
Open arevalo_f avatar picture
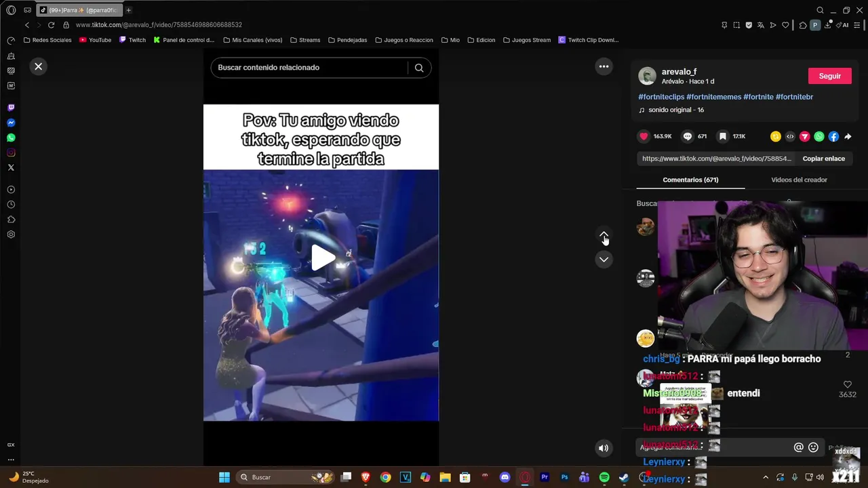click(x=647, y=76)
